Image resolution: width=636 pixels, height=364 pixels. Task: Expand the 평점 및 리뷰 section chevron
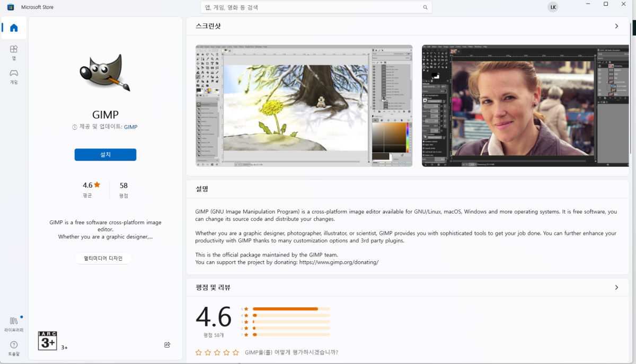[x=616, y=287]
